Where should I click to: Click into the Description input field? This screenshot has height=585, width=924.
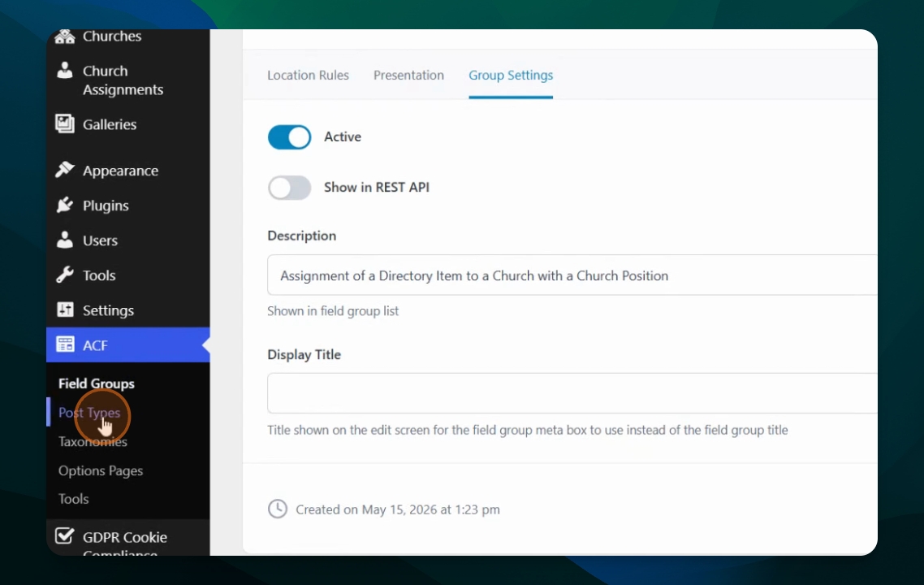572,275
